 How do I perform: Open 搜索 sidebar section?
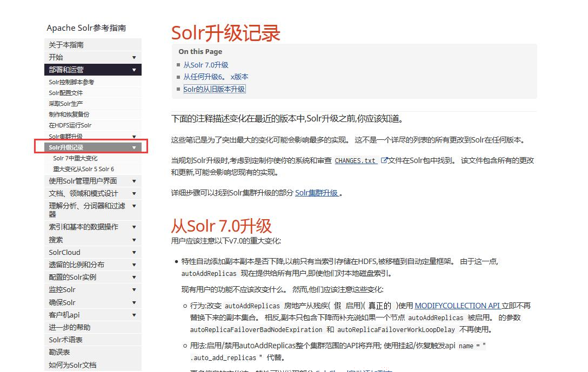point(56,240)
